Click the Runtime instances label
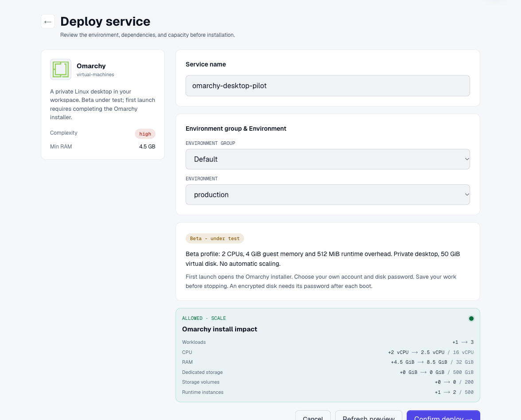The height and width of the screenshot is (420, 521). (203, 393)
